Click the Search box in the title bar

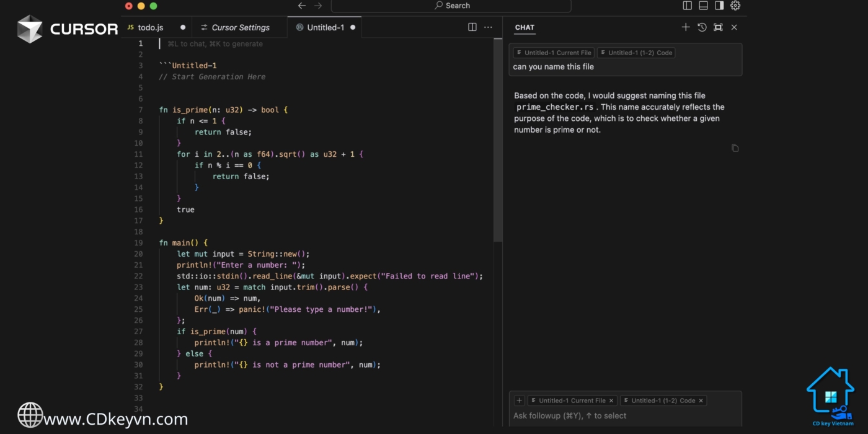point(451,6)
